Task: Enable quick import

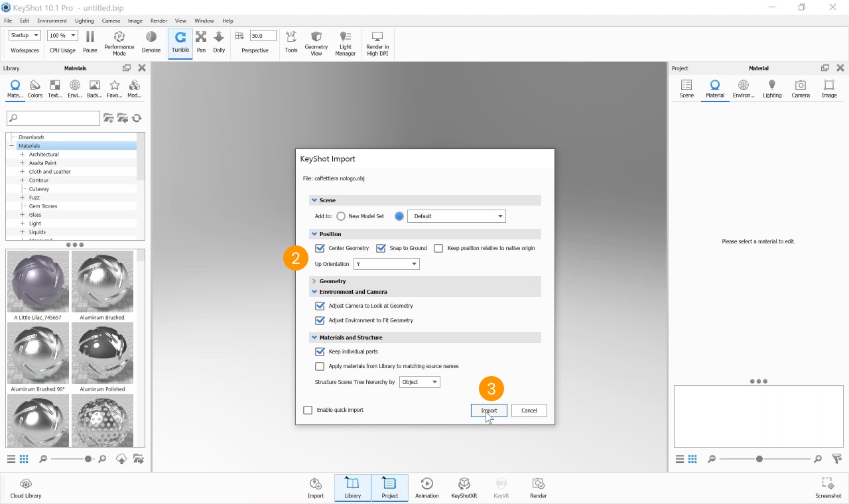Action: 308,410
